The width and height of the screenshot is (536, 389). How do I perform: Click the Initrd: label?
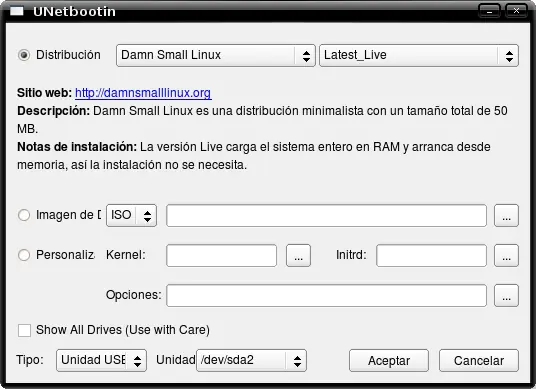coord(351,255)
